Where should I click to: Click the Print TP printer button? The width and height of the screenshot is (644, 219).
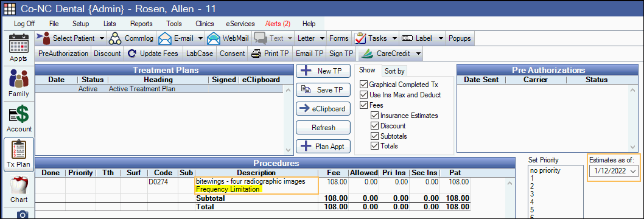(x=270, y=54)
